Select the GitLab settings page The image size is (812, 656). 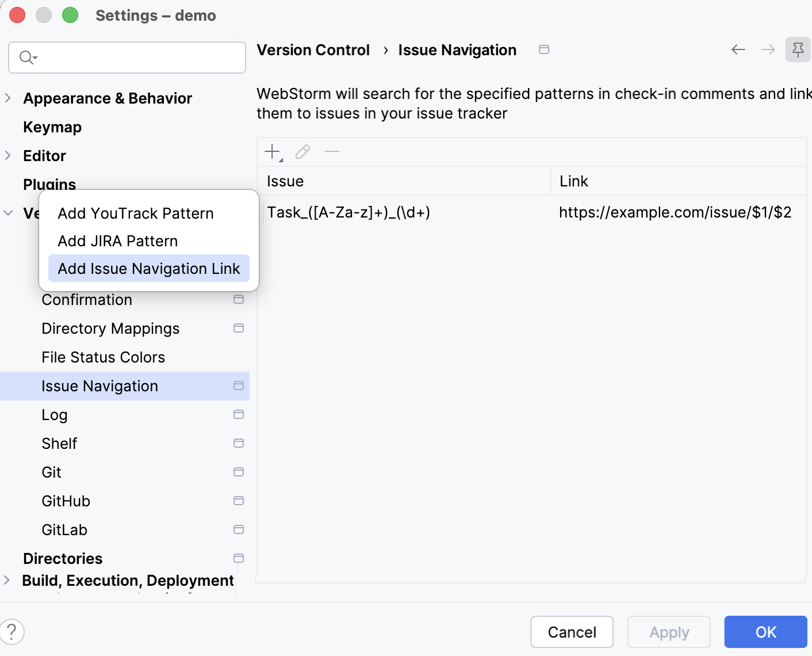(x=64, y=530)
